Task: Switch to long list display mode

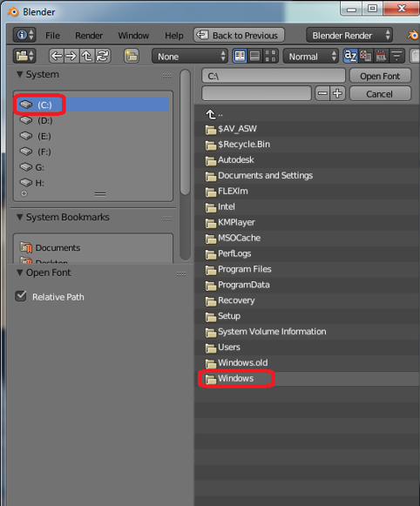Action: [x=254, y=57]
